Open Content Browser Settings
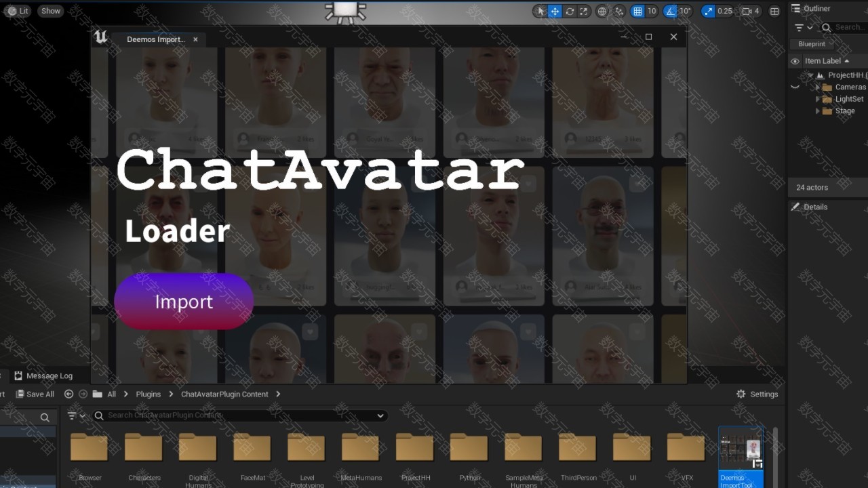Viewport: 868px width, 488px height. tap(757, 394)
